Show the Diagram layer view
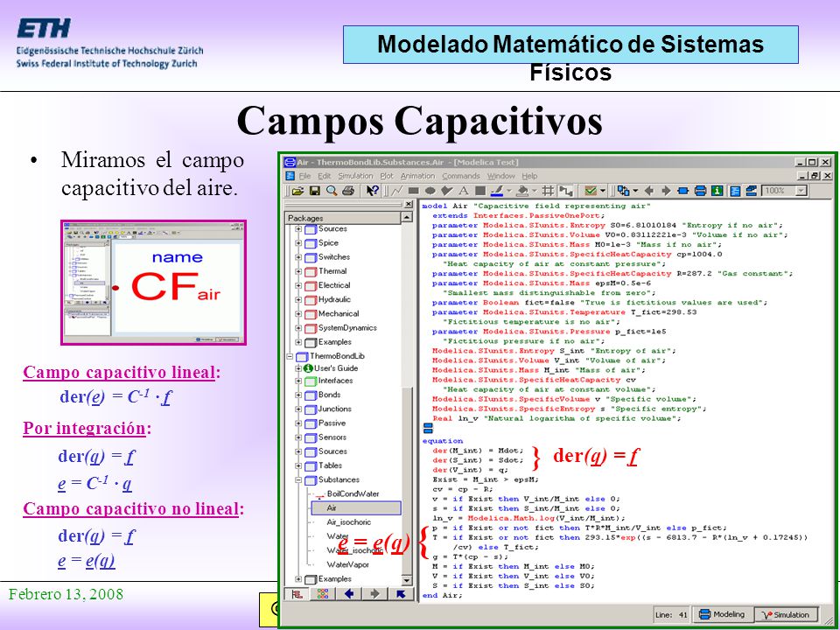The width and height of the screenshot is (840, 630). 700,191
